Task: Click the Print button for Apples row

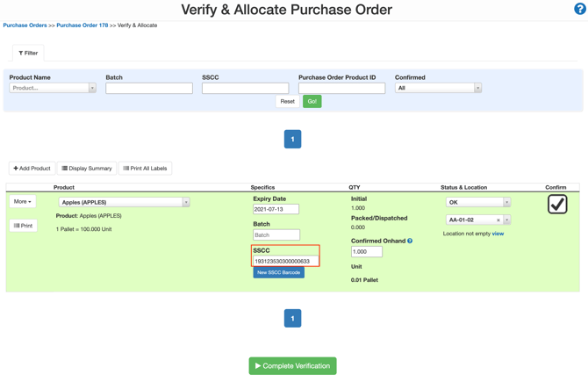Action: pyautogui.click(x=24, y=226)
